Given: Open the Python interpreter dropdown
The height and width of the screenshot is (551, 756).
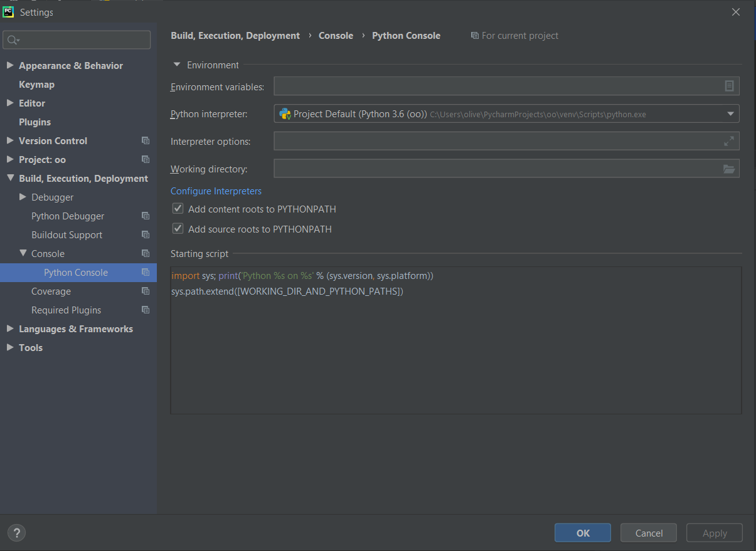Looking at the screenshot, I should 730,113.
